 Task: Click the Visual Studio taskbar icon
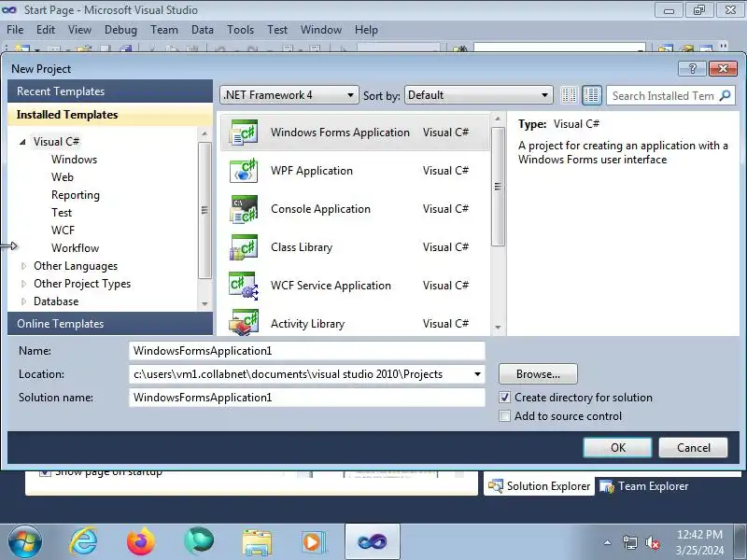coord(372,541)
